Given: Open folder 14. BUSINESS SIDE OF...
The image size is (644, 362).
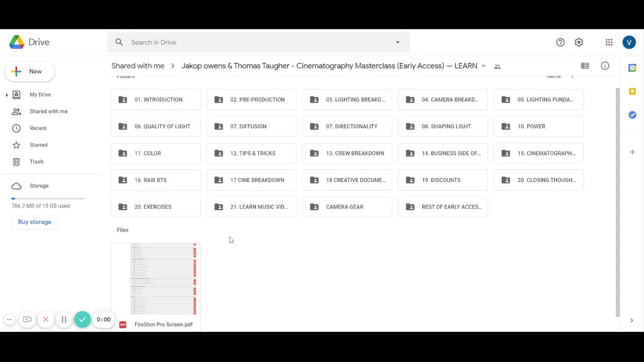Looking at the screenshot, I should coord(443,153).
